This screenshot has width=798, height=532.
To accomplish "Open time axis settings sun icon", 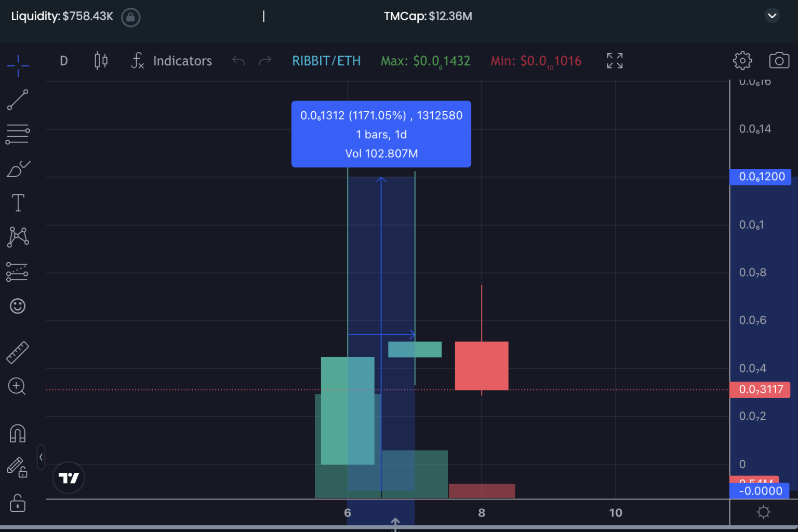I will pos(763,513).
